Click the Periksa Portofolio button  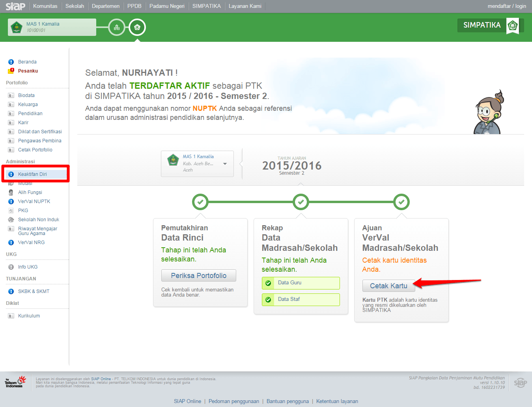tap(199, 276)
